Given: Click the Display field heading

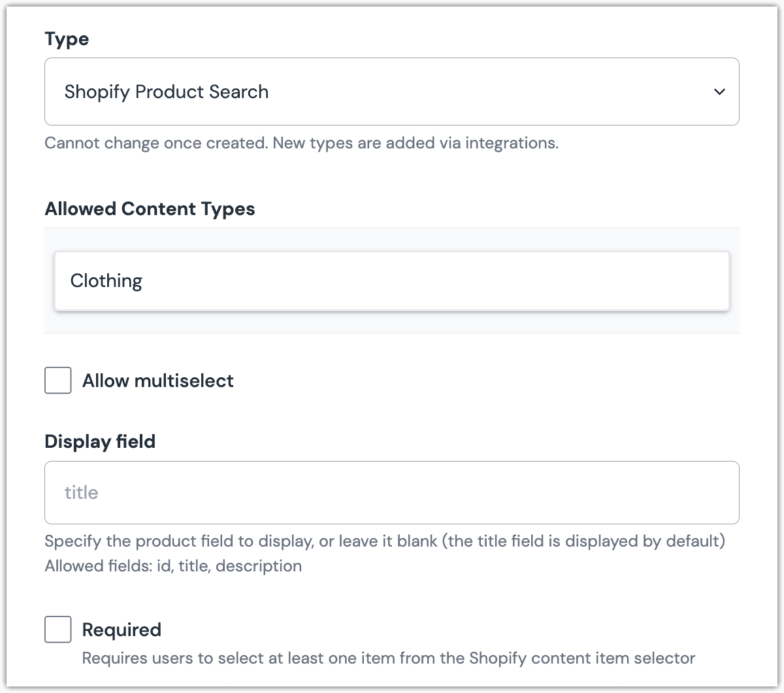Looking at the screenshot, I should [x=99, y=441].
